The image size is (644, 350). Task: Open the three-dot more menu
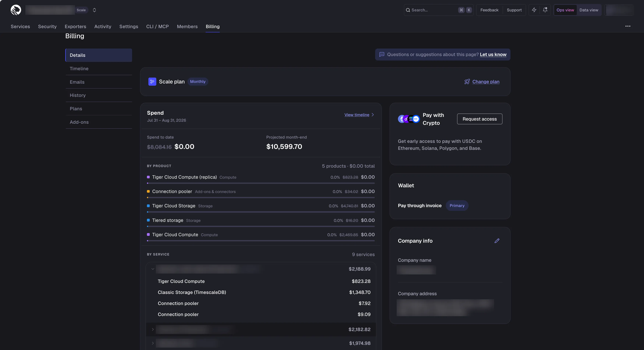pos(627,26)
